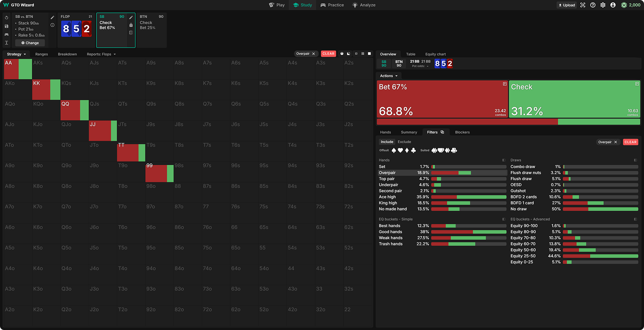The width and height of the screenshot is (644, 330).
Task: Click the lock icon in SB action card
Action: [x=131, y=25]
